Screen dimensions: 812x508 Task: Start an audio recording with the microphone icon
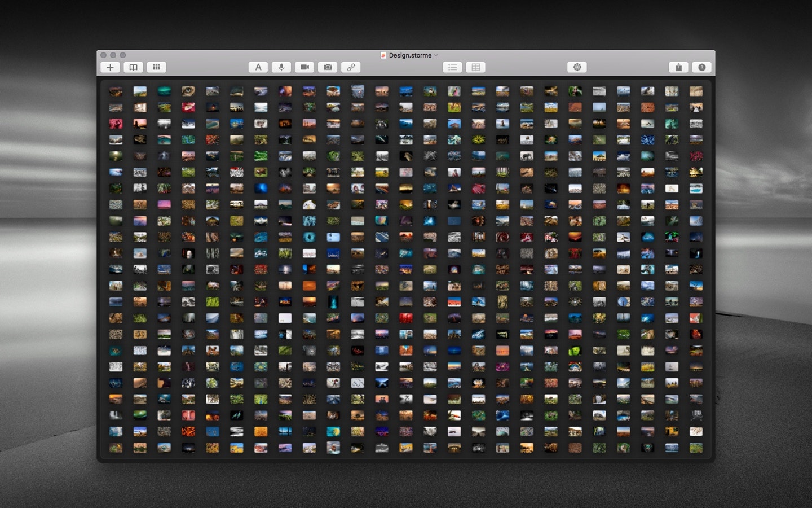coord(281,67)
